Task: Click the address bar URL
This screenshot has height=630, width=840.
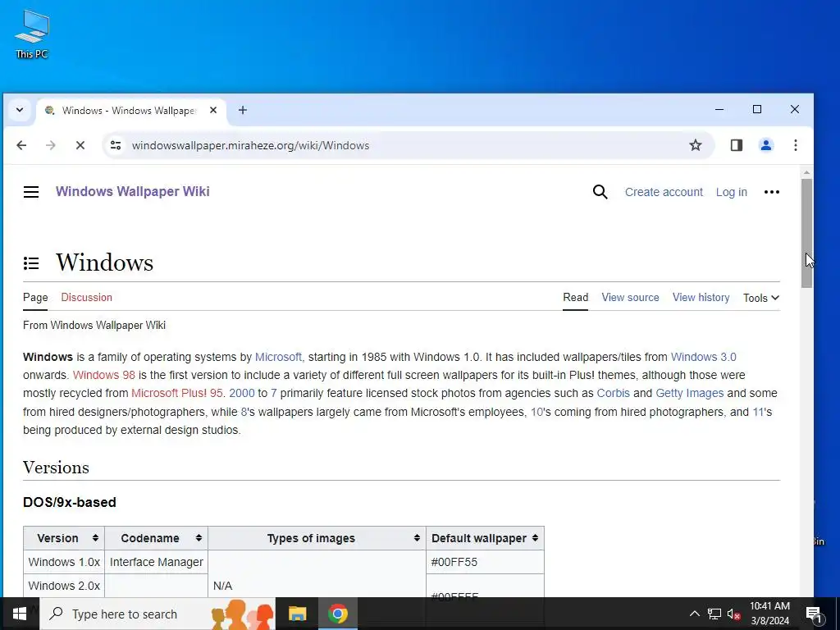Action: click(250, 145)
